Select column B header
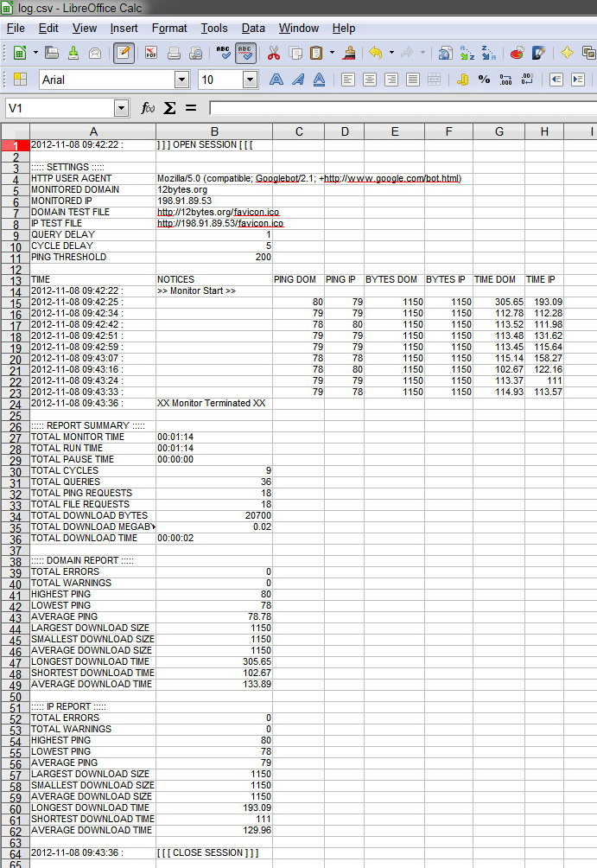The width and height of the screenshot is (597, 868). [214, 131]
